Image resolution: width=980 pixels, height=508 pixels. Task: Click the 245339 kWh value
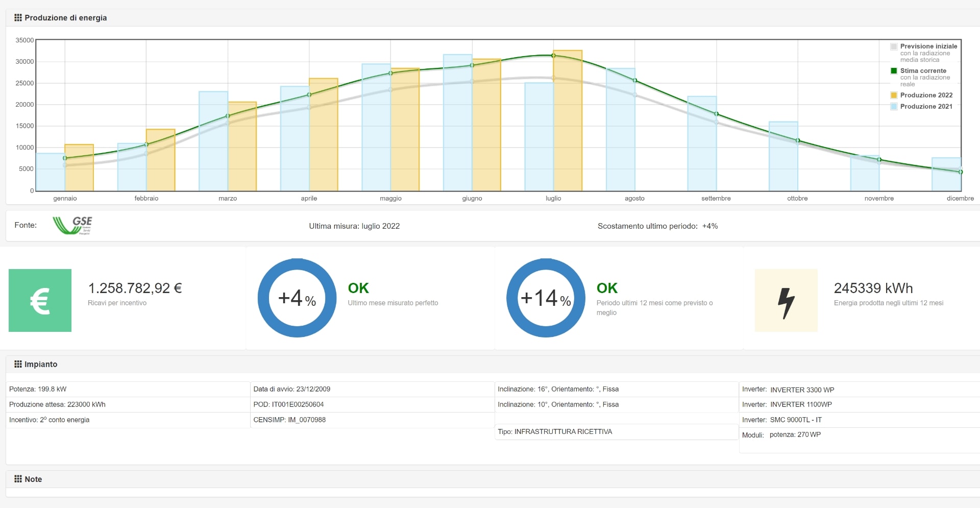pos(873,288)
